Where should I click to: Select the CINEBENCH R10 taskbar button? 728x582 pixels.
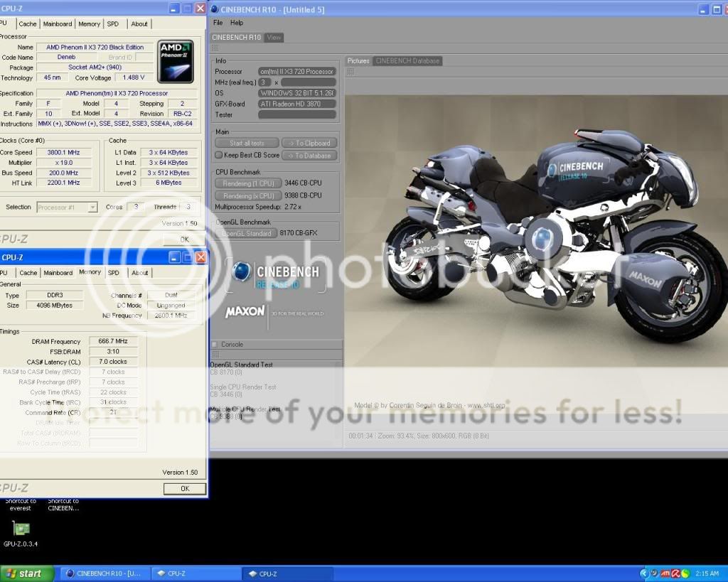104,573
